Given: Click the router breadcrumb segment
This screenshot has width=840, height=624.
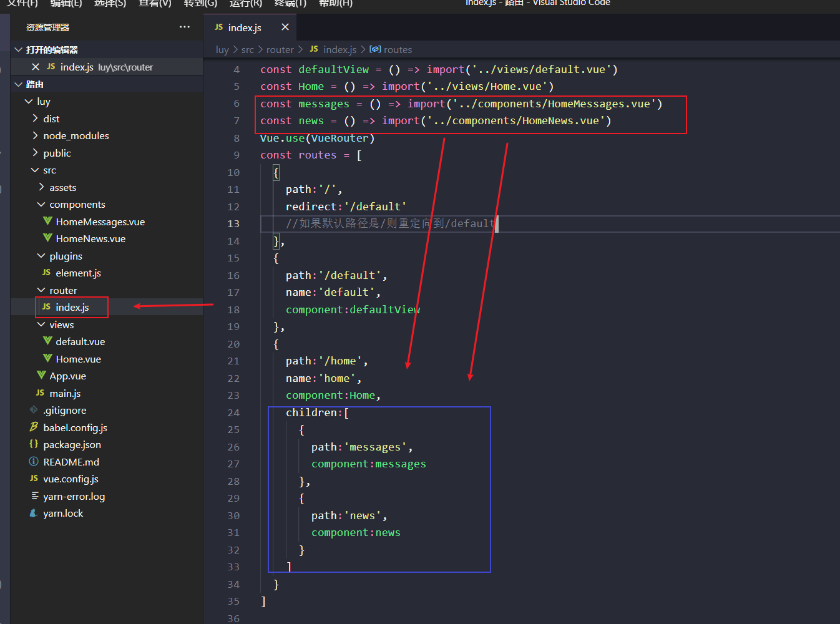Looking at the screenshot, I should (280, 49).
